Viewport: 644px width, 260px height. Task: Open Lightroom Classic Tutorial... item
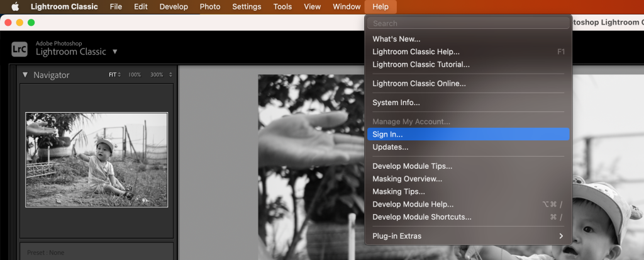point(468,65)
